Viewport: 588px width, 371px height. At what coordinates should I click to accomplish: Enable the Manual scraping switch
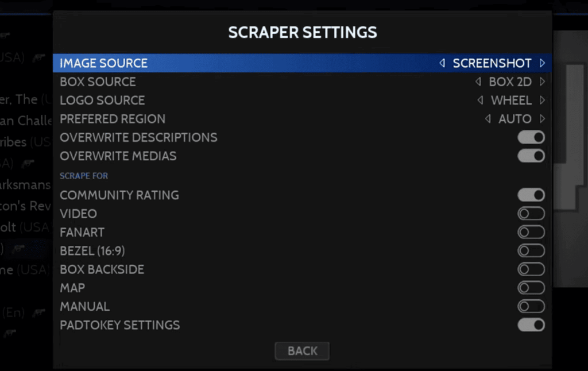coord(531,306)
